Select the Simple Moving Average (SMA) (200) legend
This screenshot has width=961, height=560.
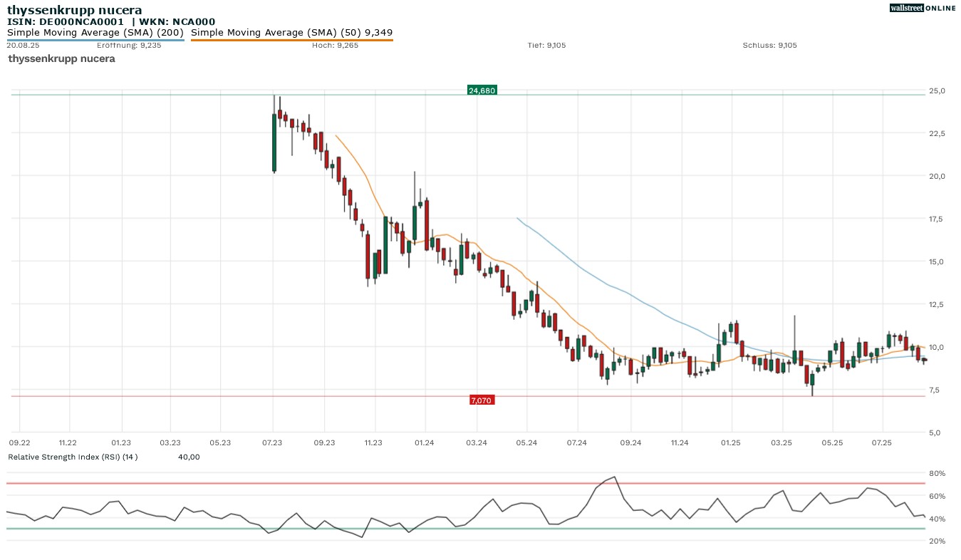click(95, 33)
